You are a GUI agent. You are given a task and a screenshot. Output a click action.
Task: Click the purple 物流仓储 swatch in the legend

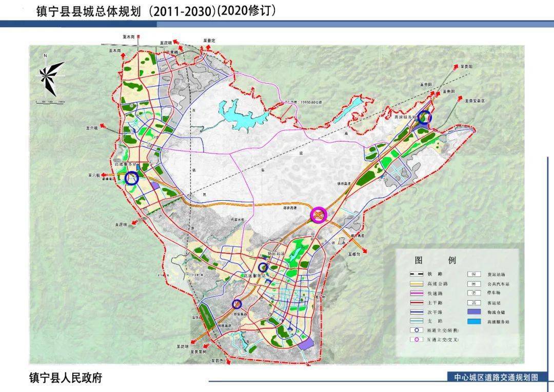tap(474, 312)
